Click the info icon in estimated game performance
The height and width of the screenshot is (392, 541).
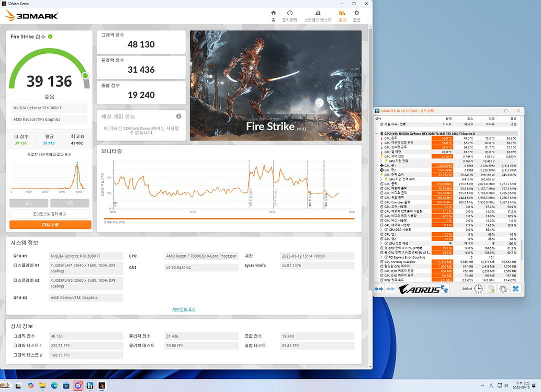coord(179,116)
